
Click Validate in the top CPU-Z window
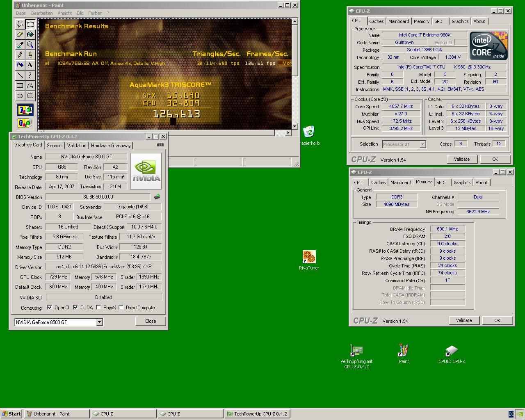[x=462, y=159]
